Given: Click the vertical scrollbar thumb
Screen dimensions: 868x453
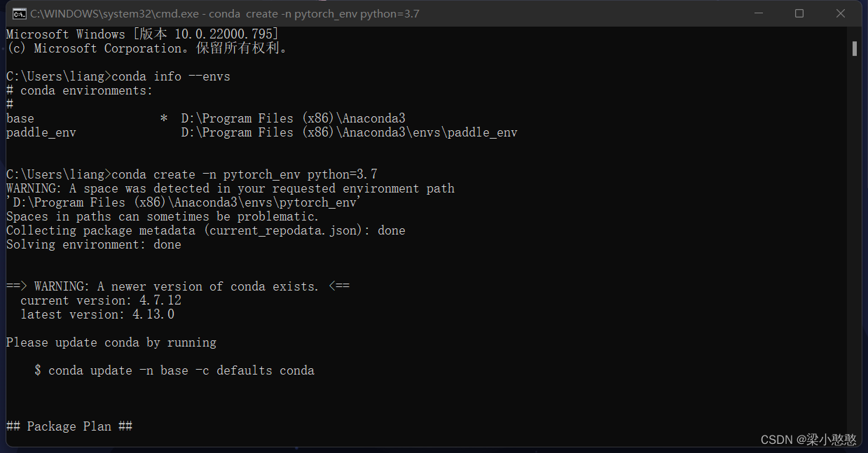Looking at the screenshot, I should [855, 48].
